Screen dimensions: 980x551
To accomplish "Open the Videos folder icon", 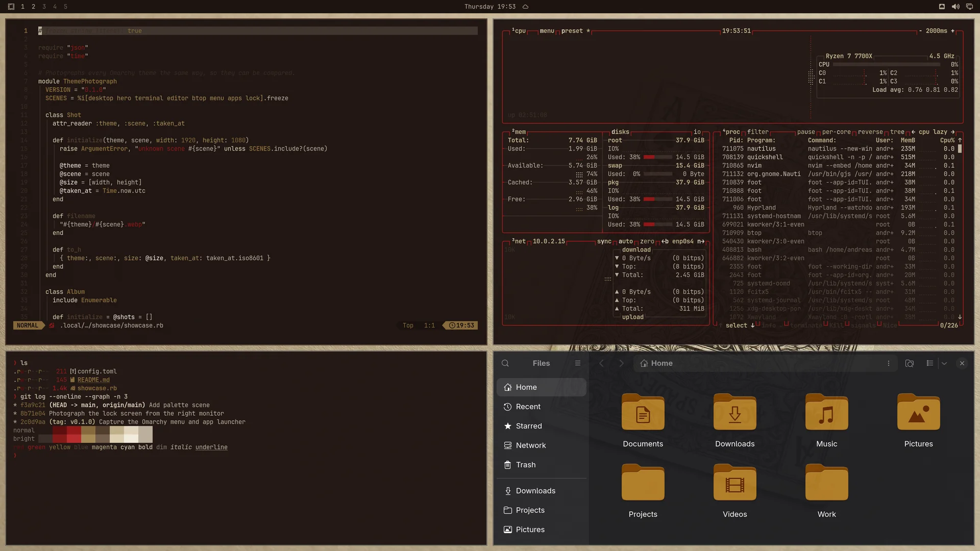I will point(734,483).
